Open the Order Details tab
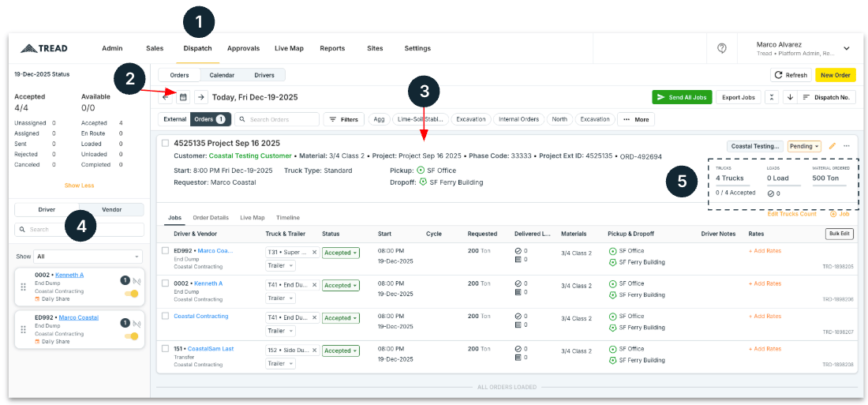This screenshot has height=405, width=868. pos(211,218)
